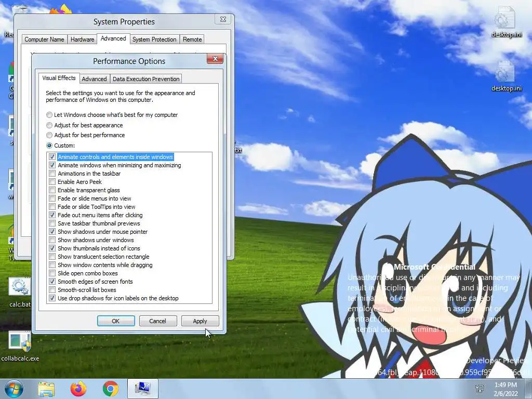Viewport: 532px width, 399px height.
Task: Select Advanced tab in System Properties
Action: (113, 38)
